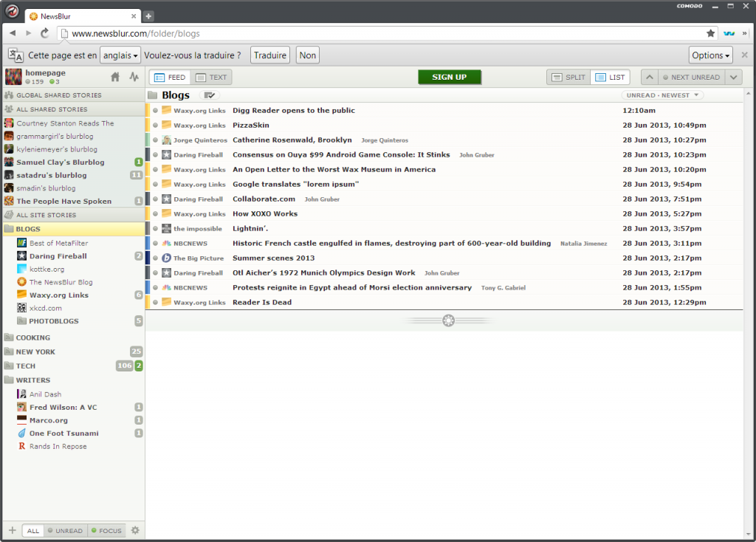The height and width of the screenshot is (542, 756).
Task: Open Daring Fireball feed in sidebar
Action: 73,256
